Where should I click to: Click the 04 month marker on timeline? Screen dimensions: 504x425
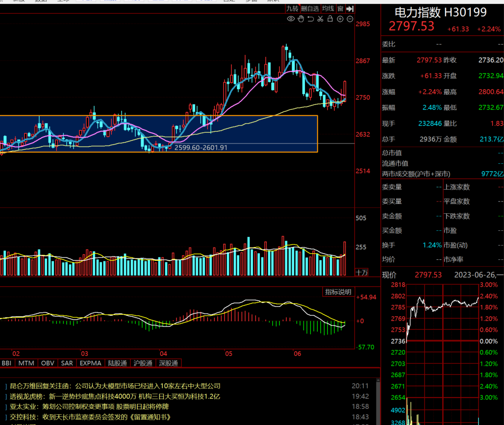click(163, 353)
